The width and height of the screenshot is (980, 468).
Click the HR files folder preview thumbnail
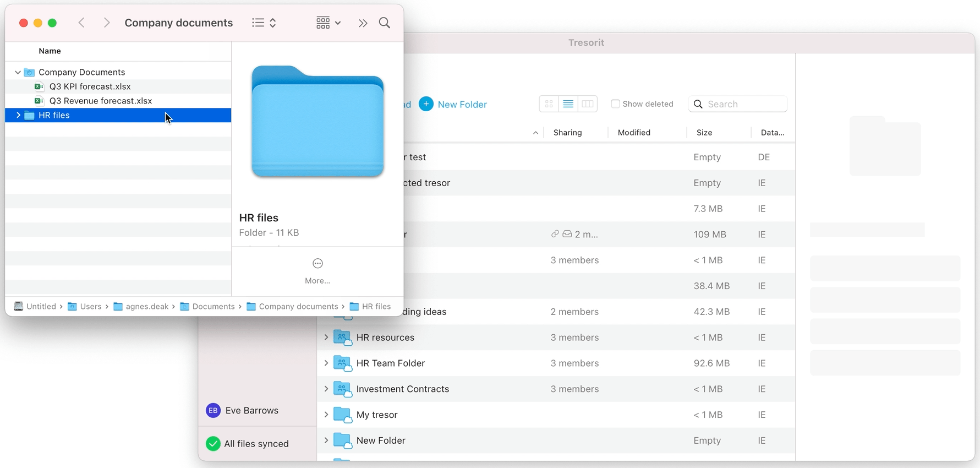pos(317,122)
